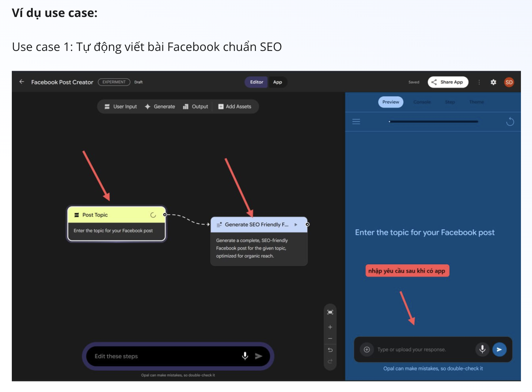Switch to App view
The image size is (532, 392).
pyautogui.click(x=277, y=82)
